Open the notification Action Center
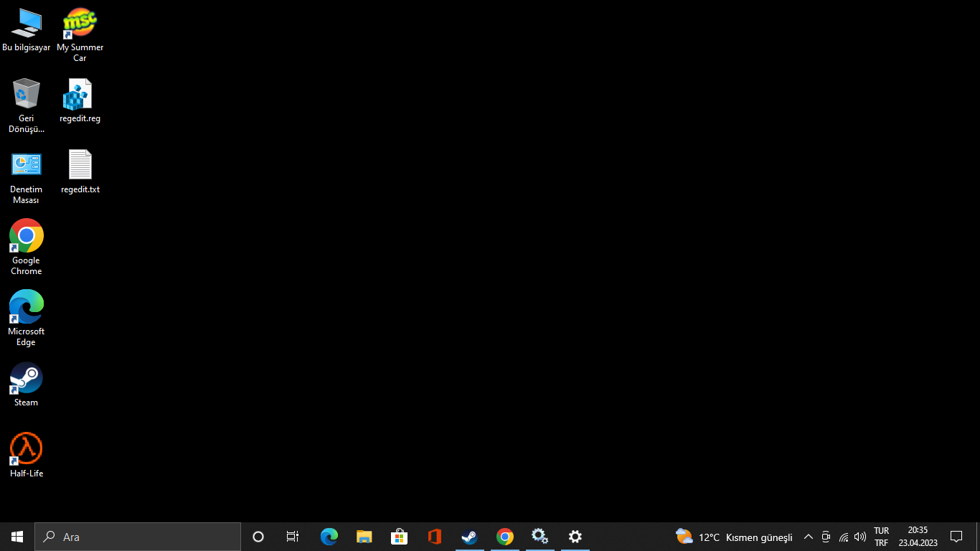The width and height of the screenshot is (980, 551). (956, 537)
